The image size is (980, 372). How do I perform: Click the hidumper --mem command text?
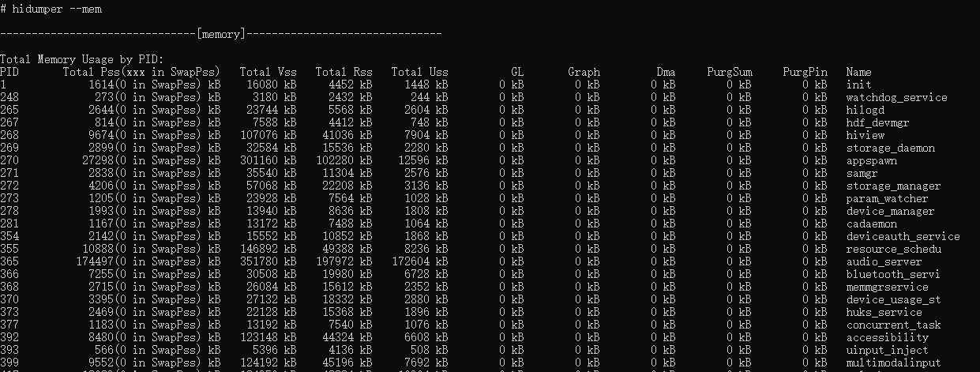click(56, 9)
